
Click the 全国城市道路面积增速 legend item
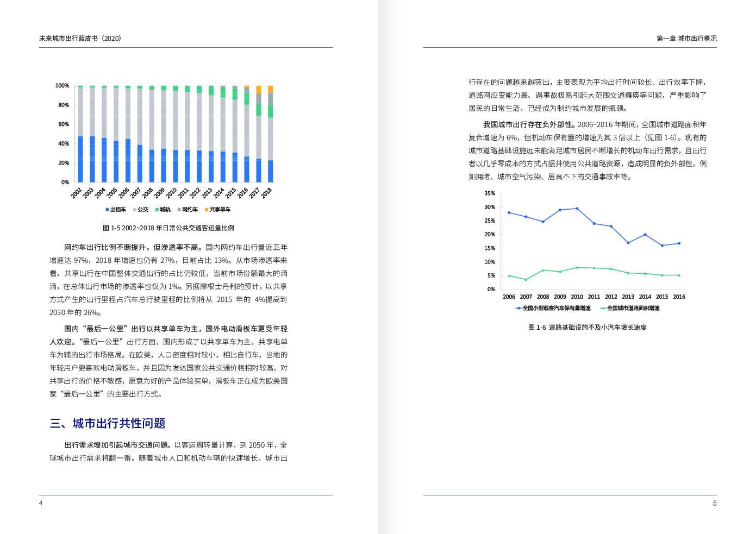point(633,309)
